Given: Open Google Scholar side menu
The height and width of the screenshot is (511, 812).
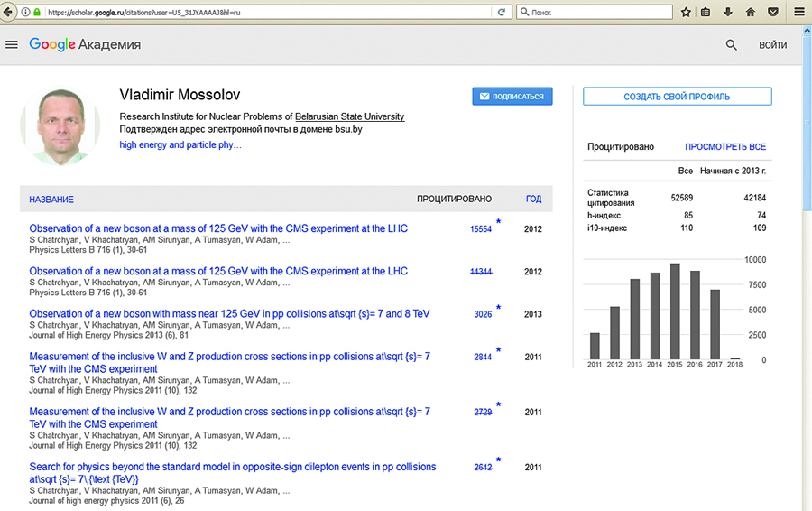Looking at the screenshot, I should (x=12, y=44).
